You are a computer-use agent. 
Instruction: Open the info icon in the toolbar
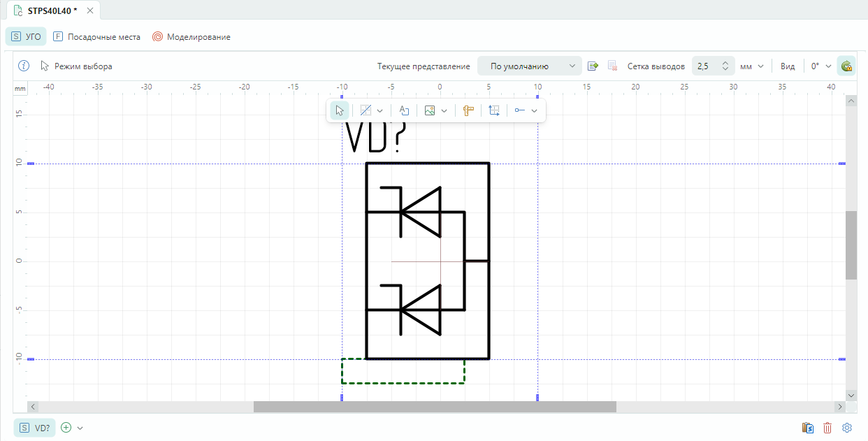pyautogui.click(x=24, y=66)
